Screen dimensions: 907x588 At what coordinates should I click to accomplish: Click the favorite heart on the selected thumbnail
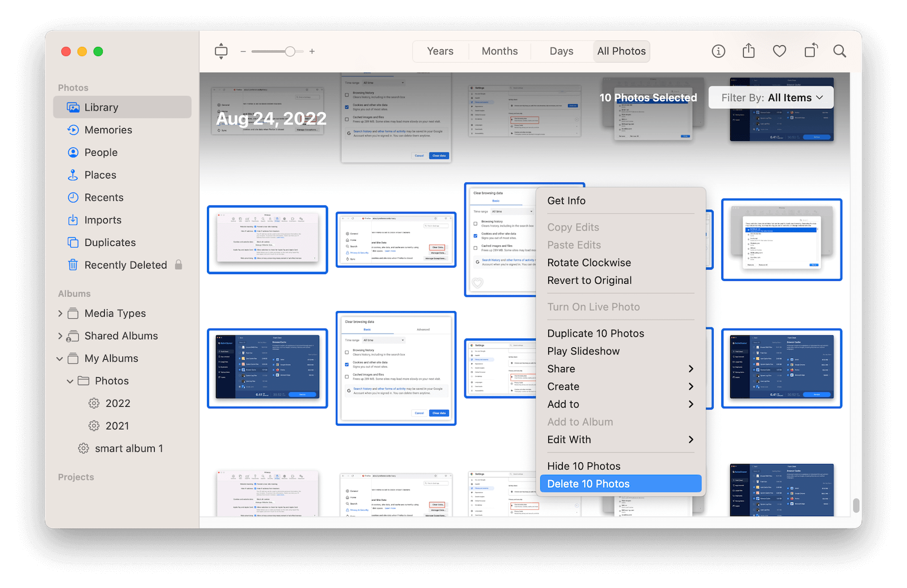click(478, 283)
